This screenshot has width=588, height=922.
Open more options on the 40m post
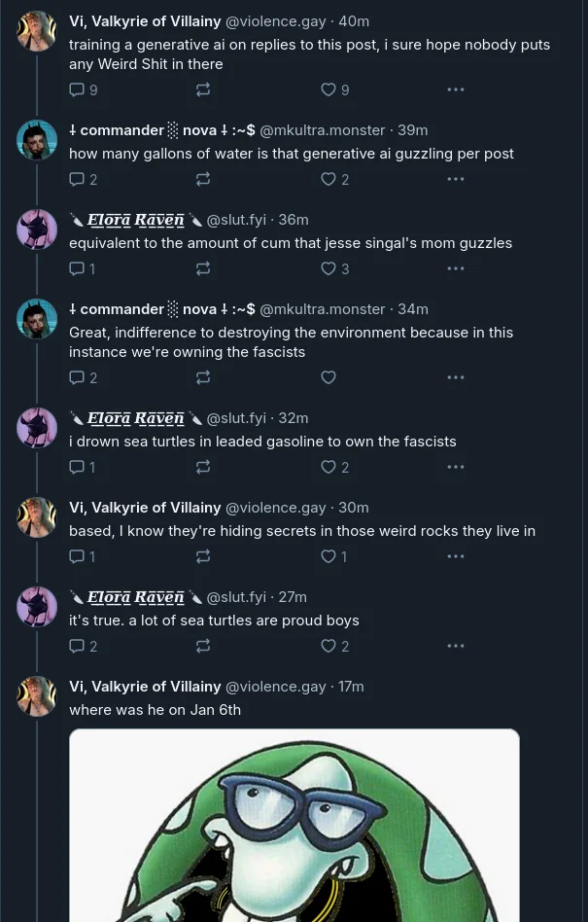[455, 89]
